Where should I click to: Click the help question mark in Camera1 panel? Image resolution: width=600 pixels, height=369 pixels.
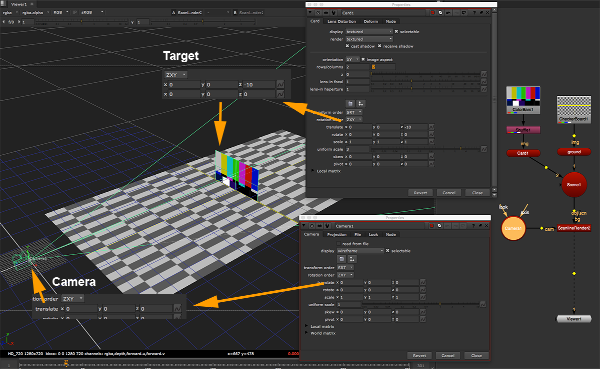(473, 226)
